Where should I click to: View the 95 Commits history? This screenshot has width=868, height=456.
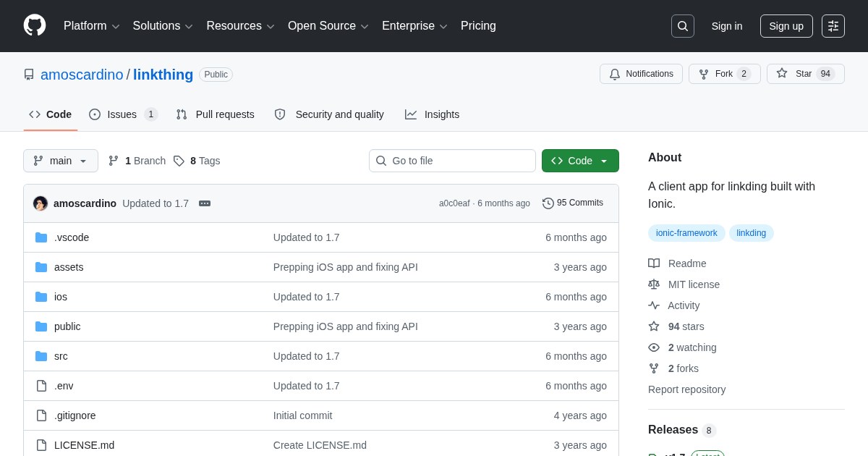[573, 203]
